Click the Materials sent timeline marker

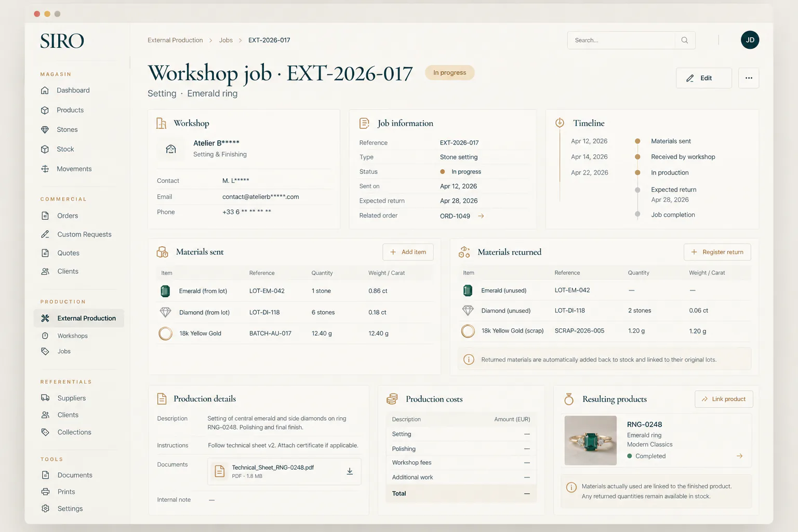tap(637, 141)
